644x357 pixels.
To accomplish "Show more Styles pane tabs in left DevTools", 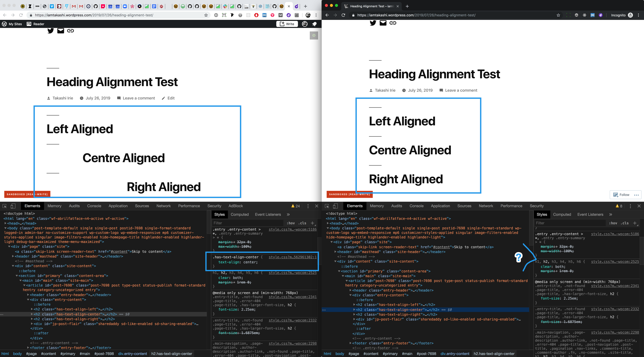I will (x=288, y=214).
